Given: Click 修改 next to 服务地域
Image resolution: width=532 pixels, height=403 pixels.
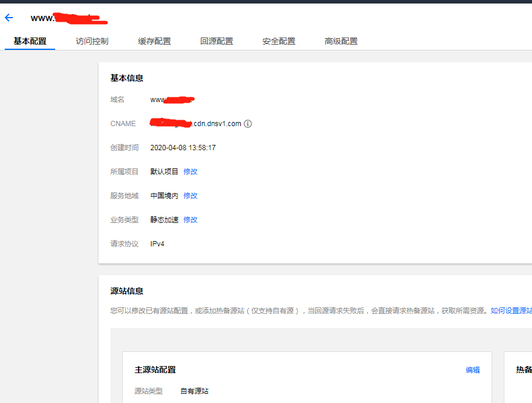Looking at the screenshot, I should point(190,196).
